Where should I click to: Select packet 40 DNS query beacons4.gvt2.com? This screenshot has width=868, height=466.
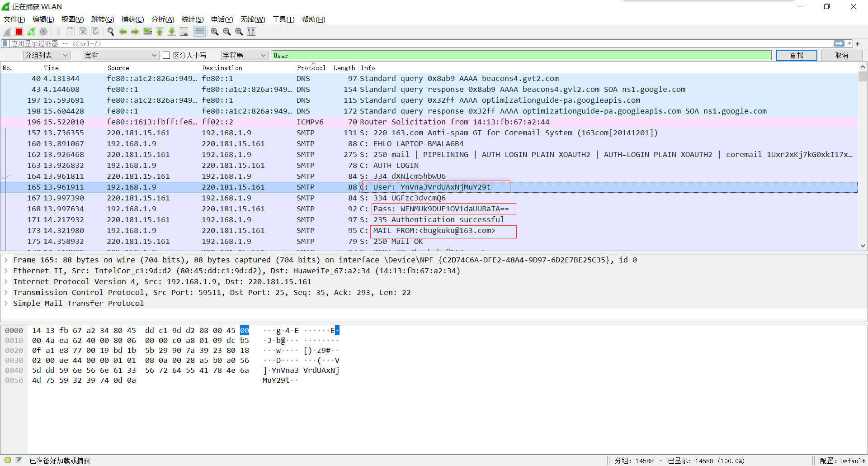(429, 79)
